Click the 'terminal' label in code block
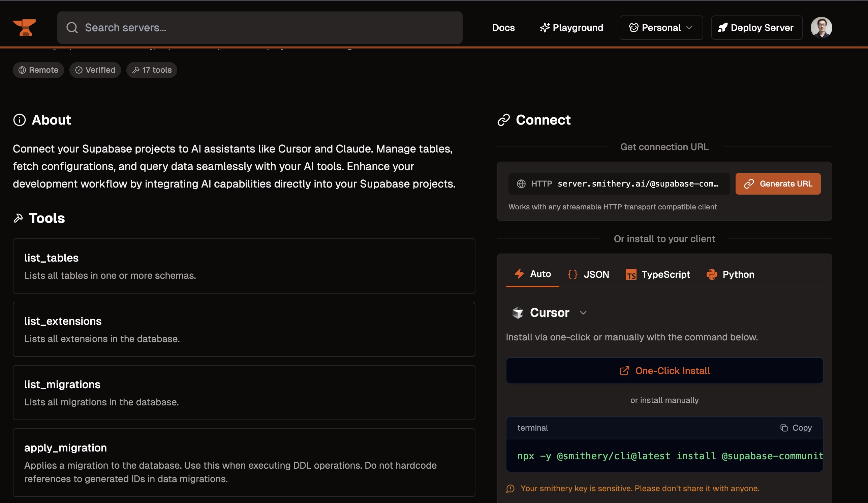Screen dimensions: 868x503 coord(532,428)
